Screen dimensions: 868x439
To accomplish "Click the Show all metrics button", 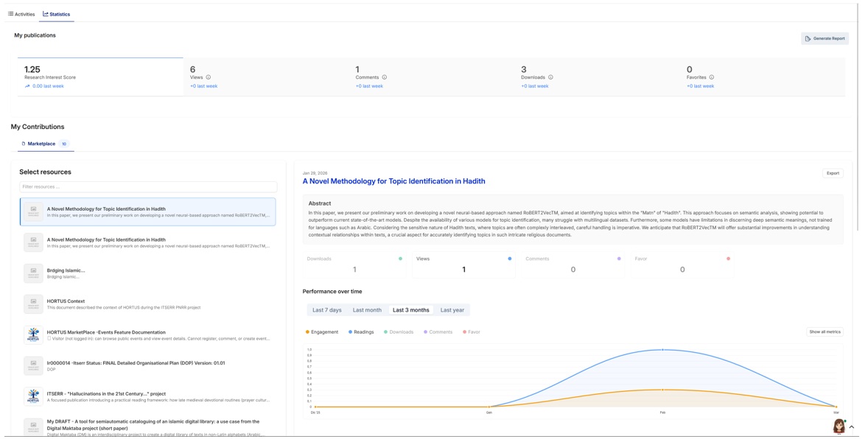I will (825, 332).
